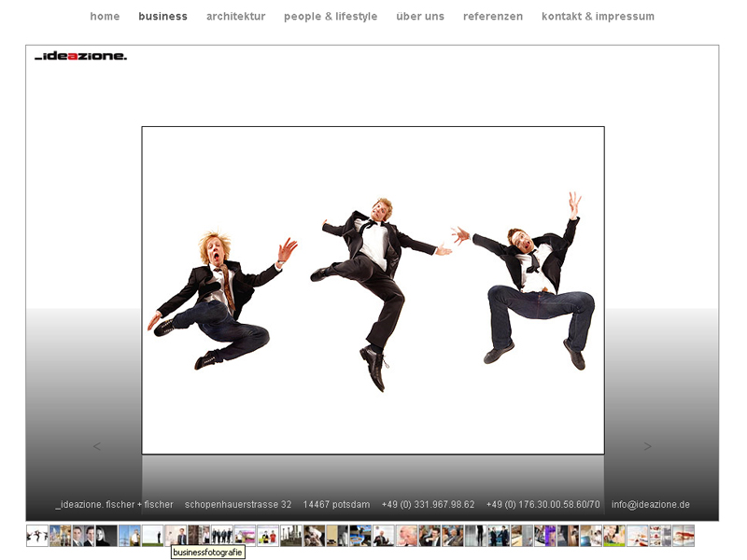747x560 pixels.
Task: Select thumbnail of smiling woman above green
Action: click(x=615, y=536)
